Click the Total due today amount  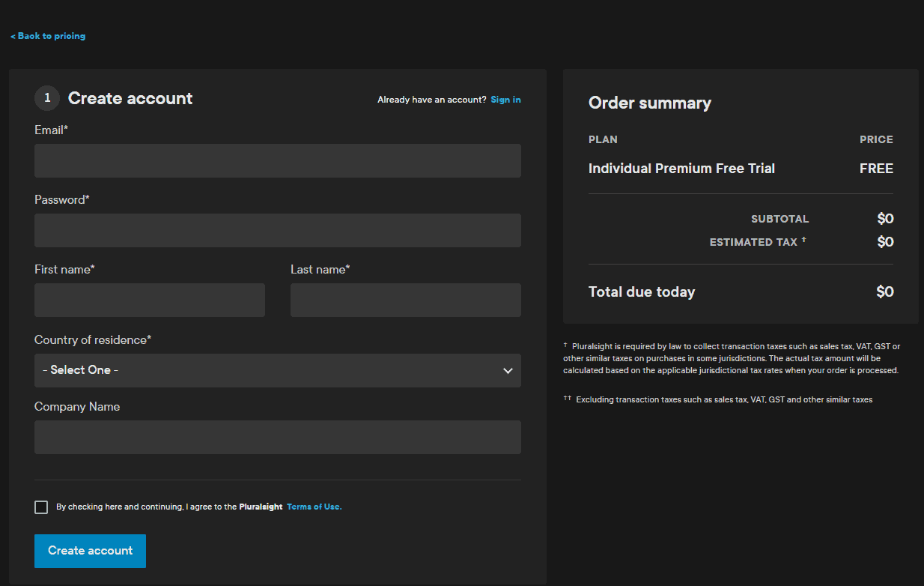pos(885,292)
